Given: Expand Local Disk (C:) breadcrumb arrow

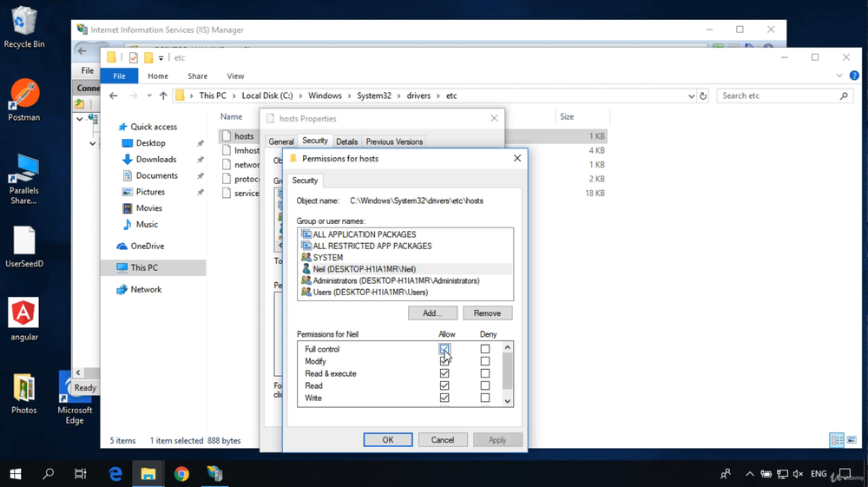Looking at the screenshot, I should click(300, 95).
